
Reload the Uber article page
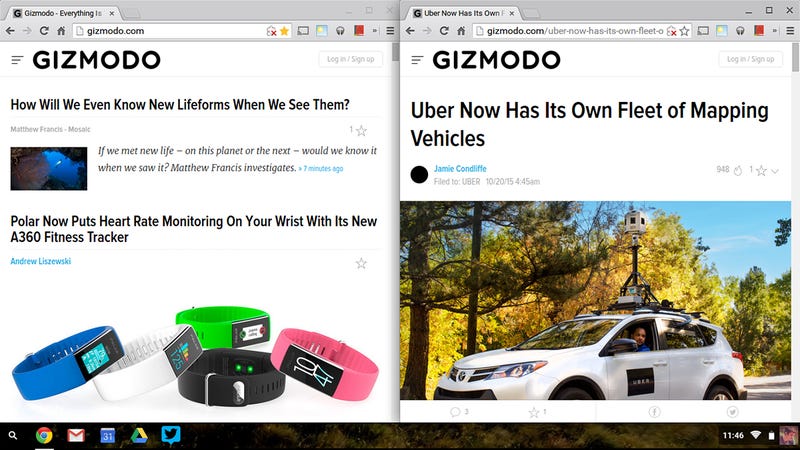444,31
